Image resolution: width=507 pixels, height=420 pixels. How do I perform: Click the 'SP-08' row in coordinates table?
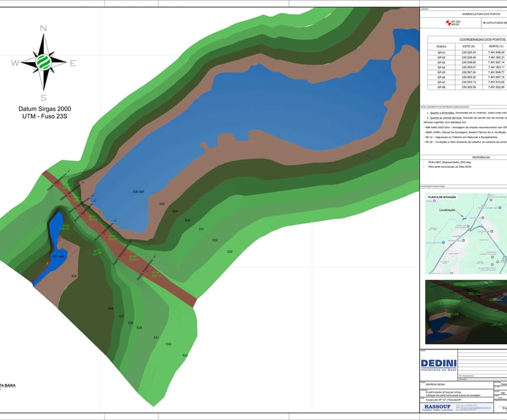coord(467,87)
